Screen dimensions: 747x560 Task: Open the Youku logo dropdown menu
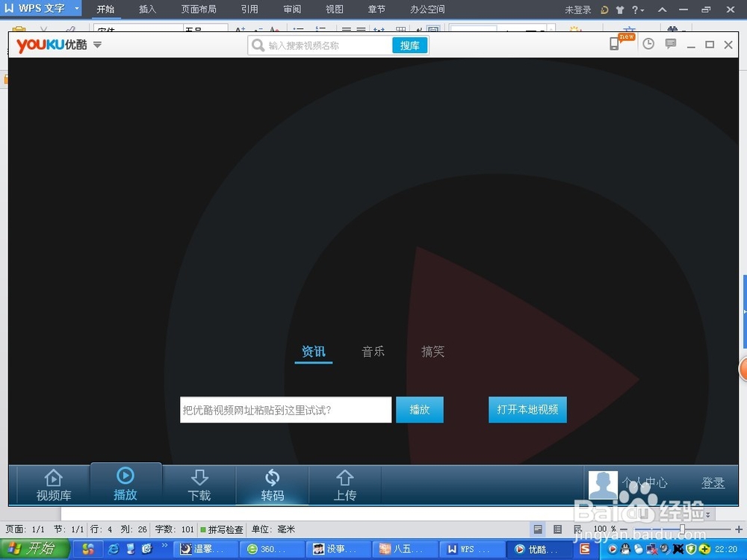97,45
